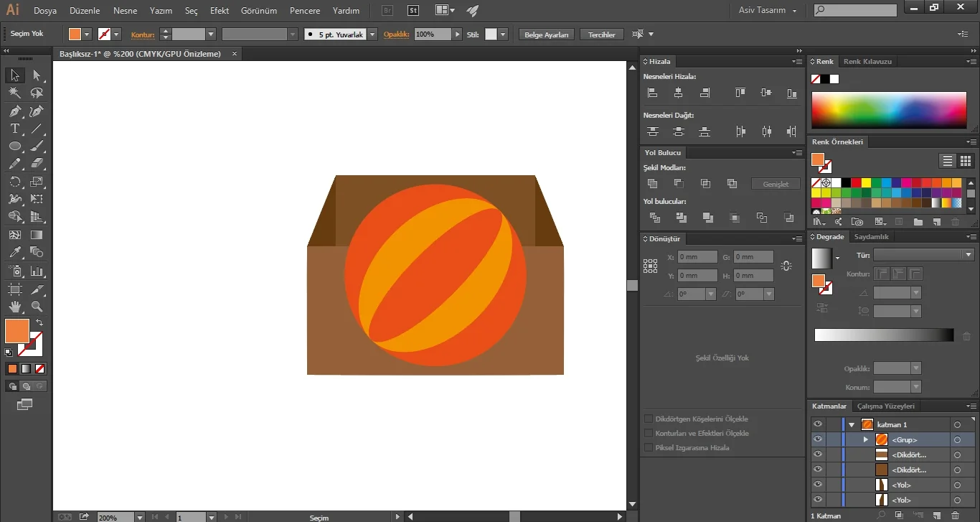Click the X value input field

pyautogui.click(x=697, y=256)
